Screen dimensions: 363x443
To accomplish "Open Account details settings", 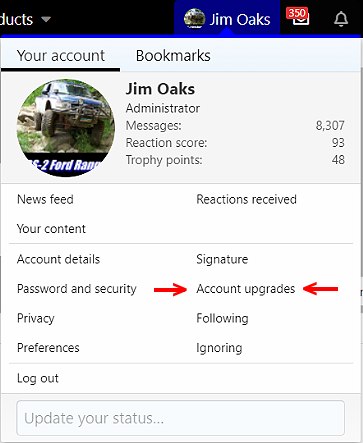I will (58, 259).
